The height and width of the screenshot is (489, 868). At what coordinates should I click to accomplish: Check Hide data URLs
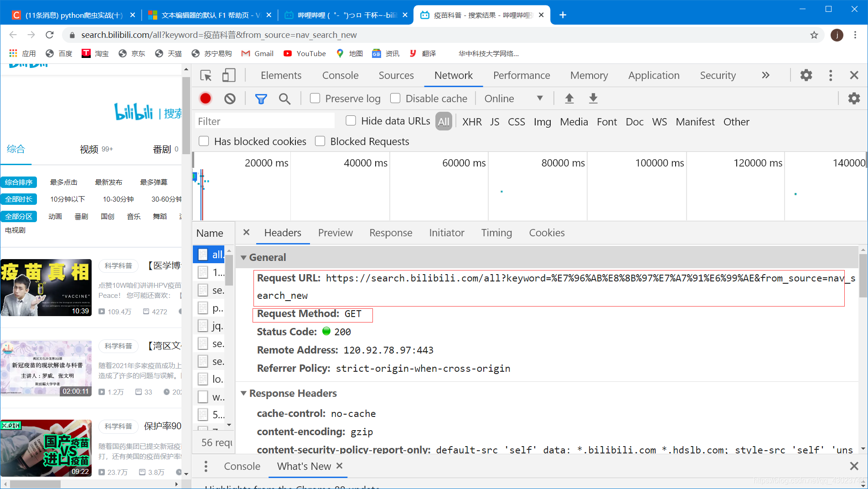pos(351,121)
